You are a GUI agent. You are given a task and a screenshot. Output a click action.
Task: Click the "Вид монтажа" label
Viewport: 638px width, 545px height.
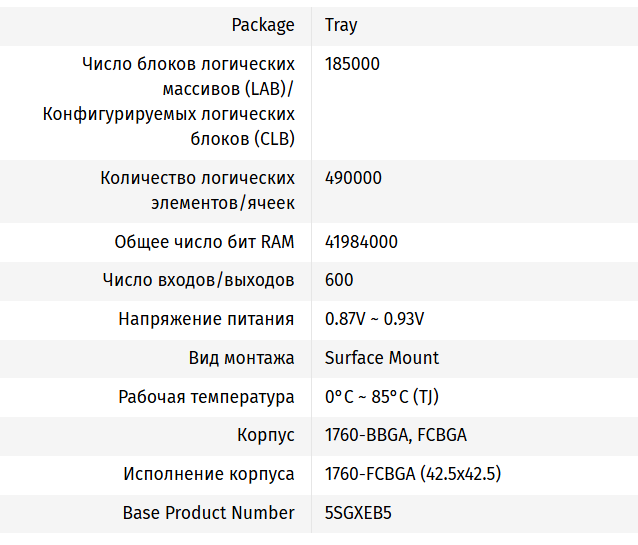point(241,358)
